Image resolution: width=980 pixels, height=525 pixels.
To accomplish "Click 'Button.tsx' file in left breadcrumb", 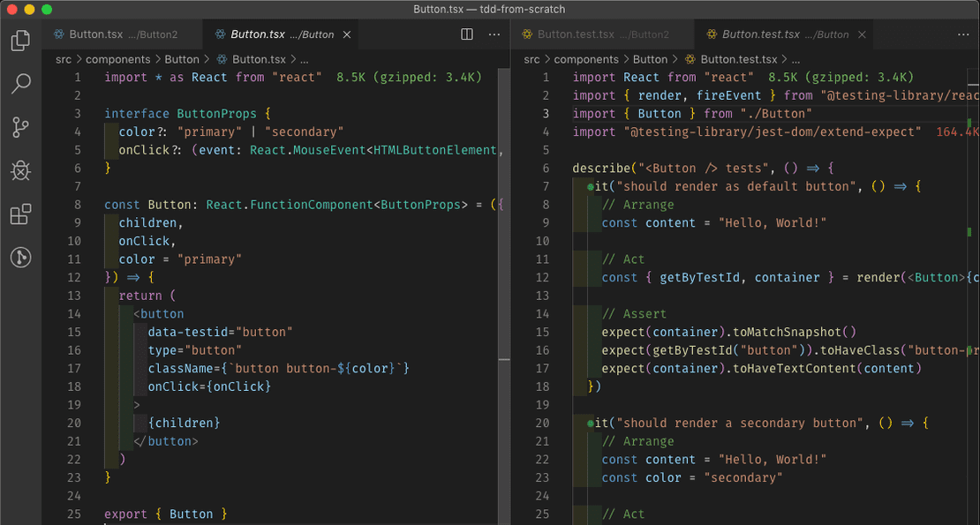I will 259,60.
